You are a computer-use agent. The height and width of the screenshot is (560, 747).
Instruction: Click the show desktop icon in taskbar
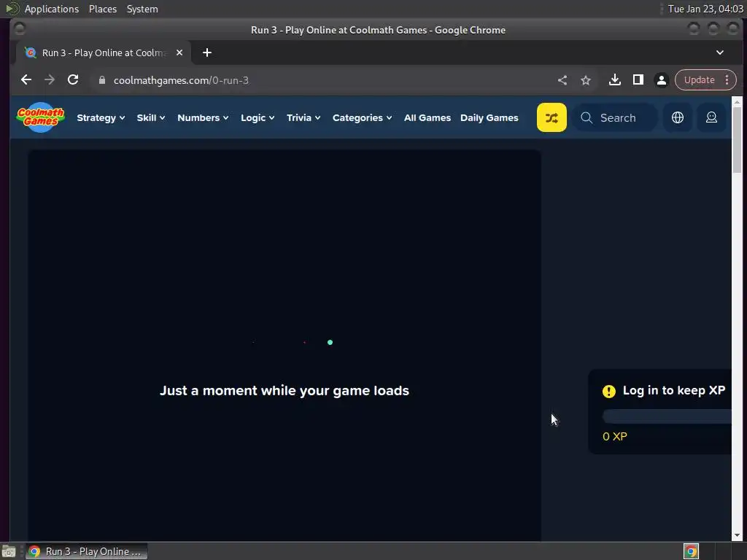(x=9, y=551)
